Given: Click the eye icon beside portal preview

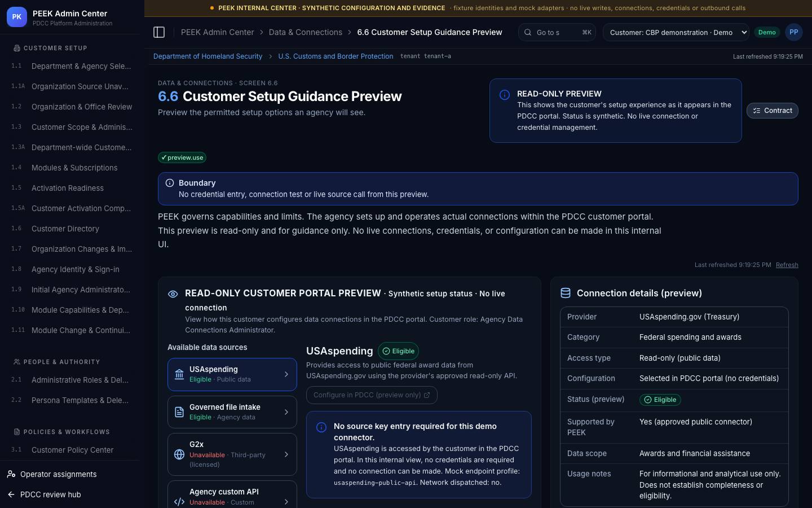Looking at the screenshot, I should click(173, 294).
